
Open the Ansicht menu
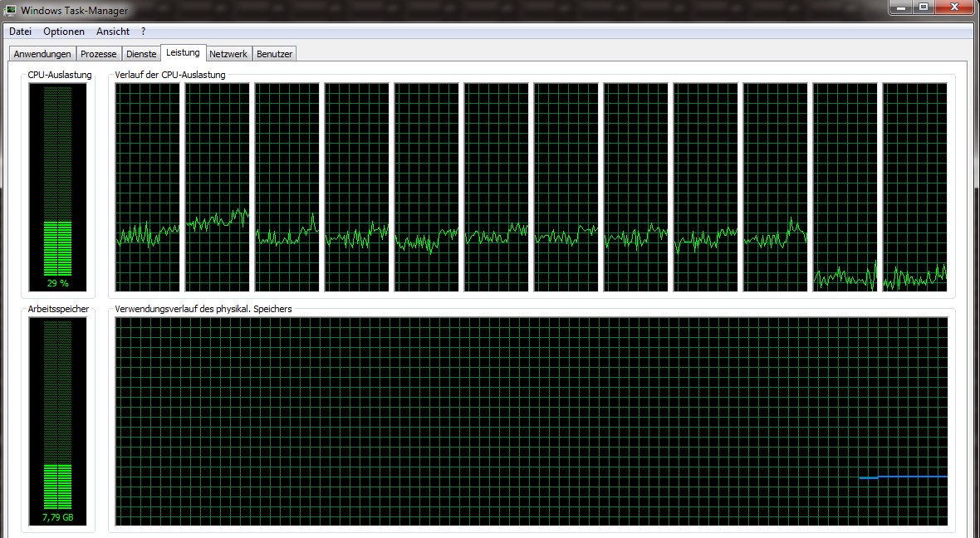pos(112,32)
